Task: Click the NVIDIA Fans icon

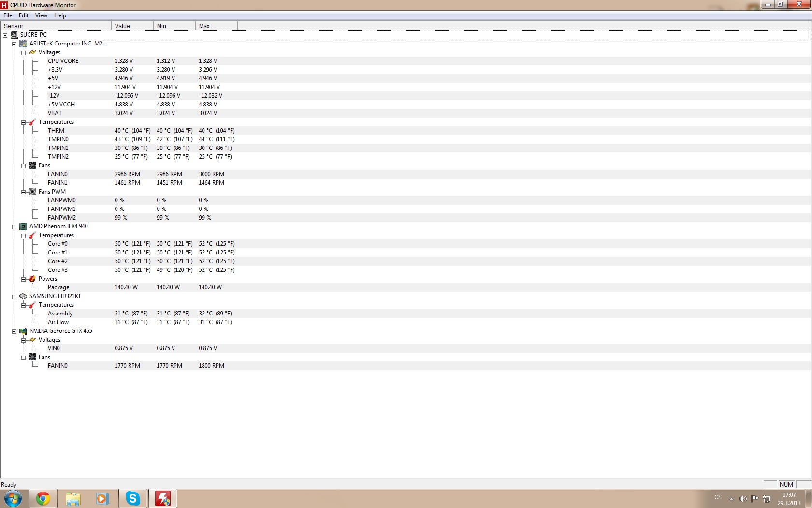Action: point(32,357)
